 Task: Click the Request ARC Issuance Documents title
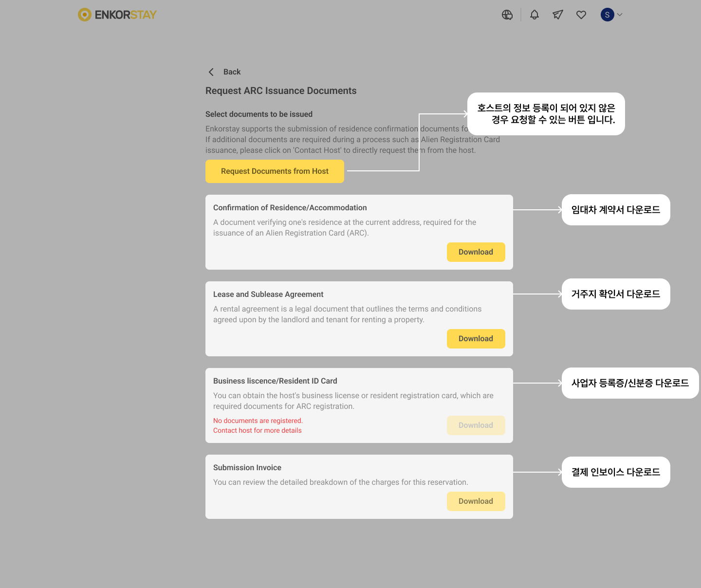[281, 91]
